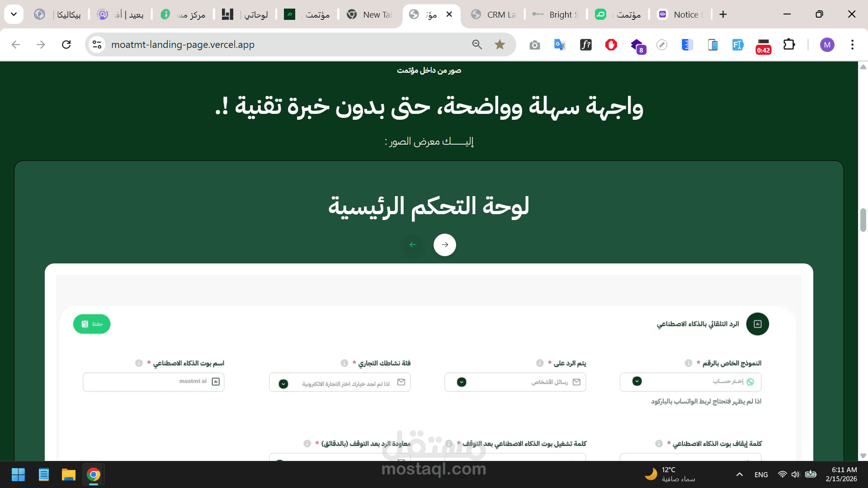Open File Explorer from taskbar
This screenshot has height=488, width=868.
pyautogui.click(x=69, y=474)
